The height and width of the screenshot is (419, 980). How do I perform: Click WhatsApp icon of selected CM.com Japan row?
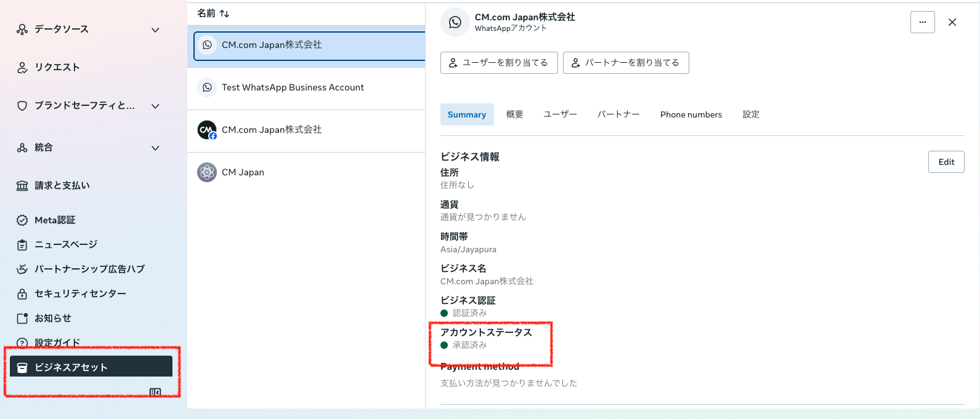pyautogui.click(x=208, y=45)
